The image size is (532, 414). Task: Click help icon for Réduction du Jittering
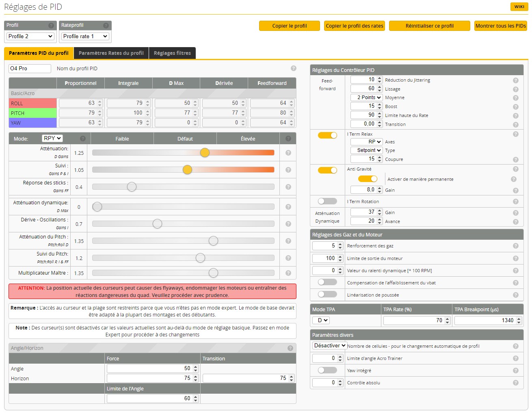[x=516, y=80]
